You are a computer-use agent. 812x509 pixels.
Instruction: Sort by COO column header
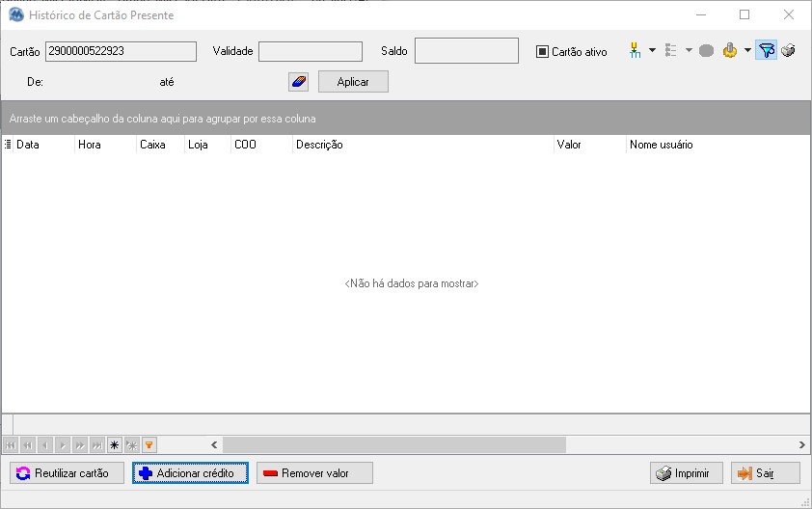[261, 145]
